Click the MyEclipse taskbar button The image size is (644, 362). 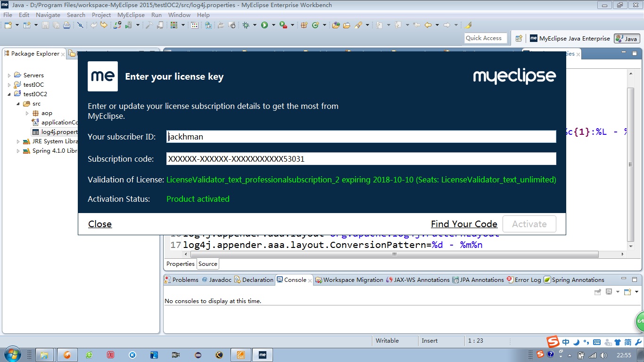pos(263,355)
